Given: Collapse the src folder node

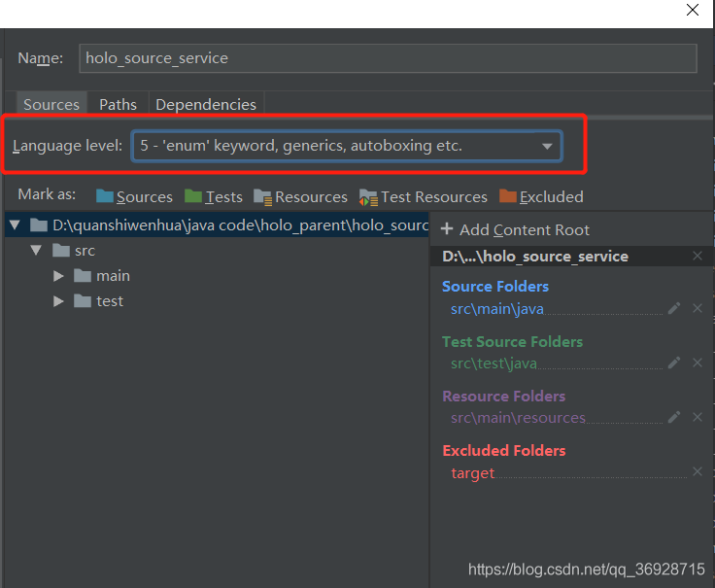Looking at the screenshot, I should [x=36, y=250].
